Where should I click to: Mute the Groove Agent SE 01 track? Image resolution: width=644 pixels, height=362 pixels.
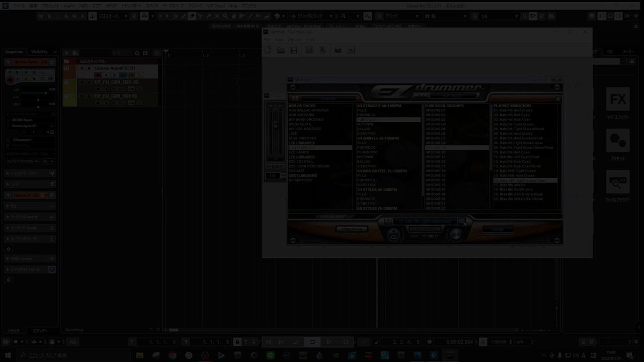(x=82, y=69)
